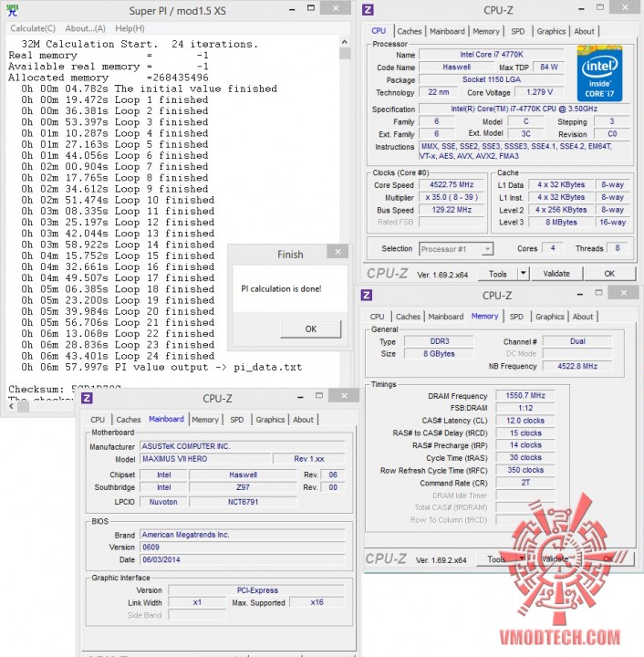
Task: Click the Core Speed value 4522.75 MHz
Action: click(452, 184)
